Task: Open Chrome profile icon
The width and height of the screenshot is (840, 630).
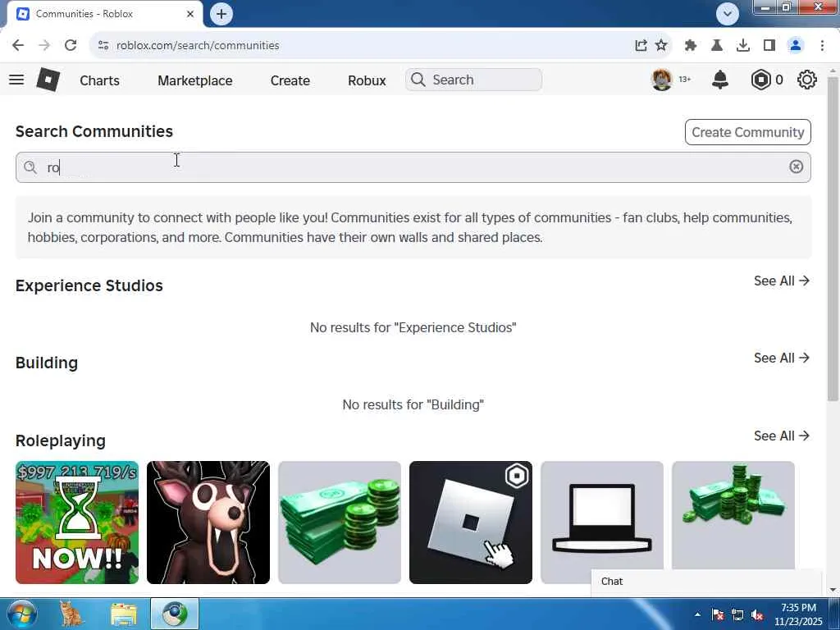Action: click(x=796, y=46)
